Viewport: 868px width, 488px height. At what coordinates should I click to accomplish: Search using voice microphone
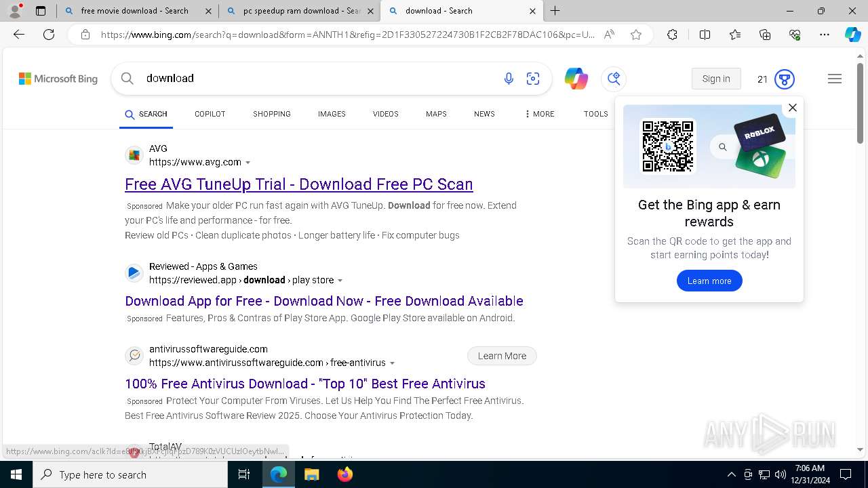[509, 79]
